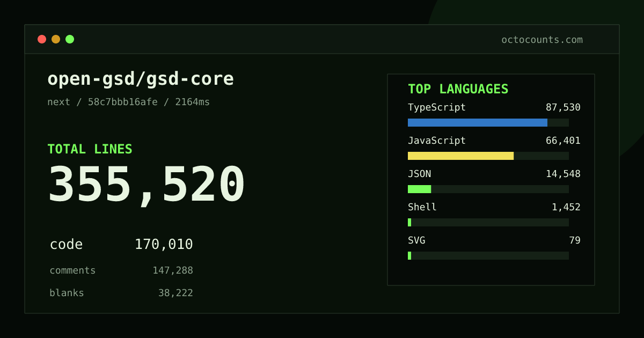
Task: Click the 'code' row label
Action: click(x=66, y=245)
